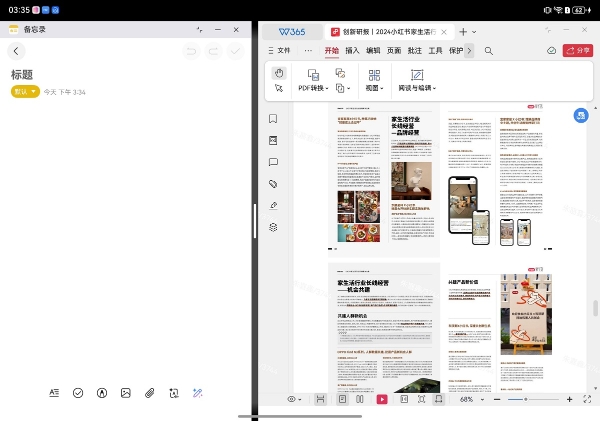The image size is (600, 421).
Task: Open the bookmark panel in sidebar
Action: (273, 119)
